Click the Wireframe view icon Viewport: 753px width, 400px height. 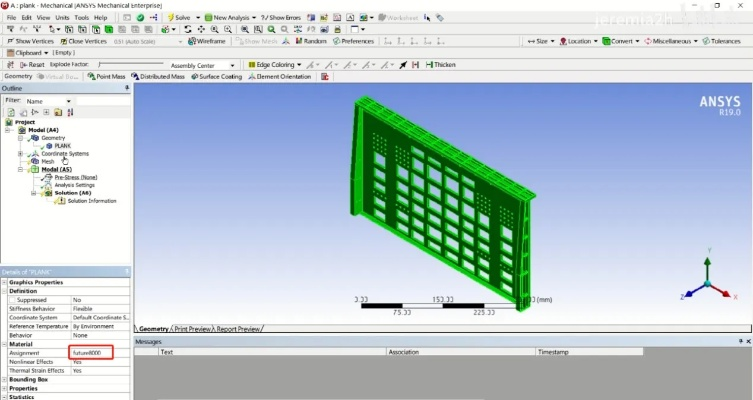tap(205, 41)
